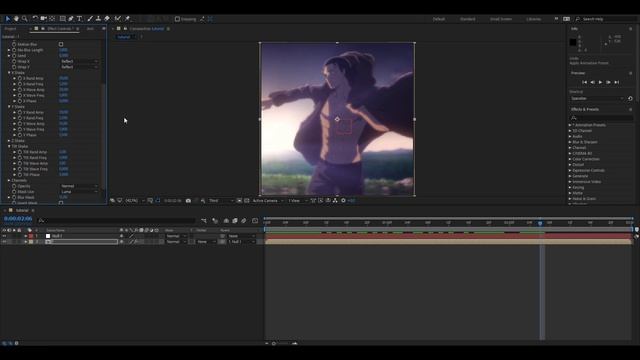Select the Horizontal Type tool

coord(80,19)
